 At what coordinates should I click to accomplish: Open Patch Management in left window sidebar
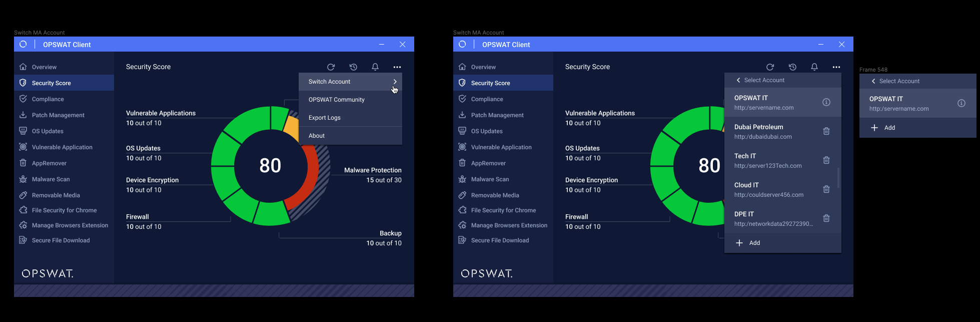point(64,115)
